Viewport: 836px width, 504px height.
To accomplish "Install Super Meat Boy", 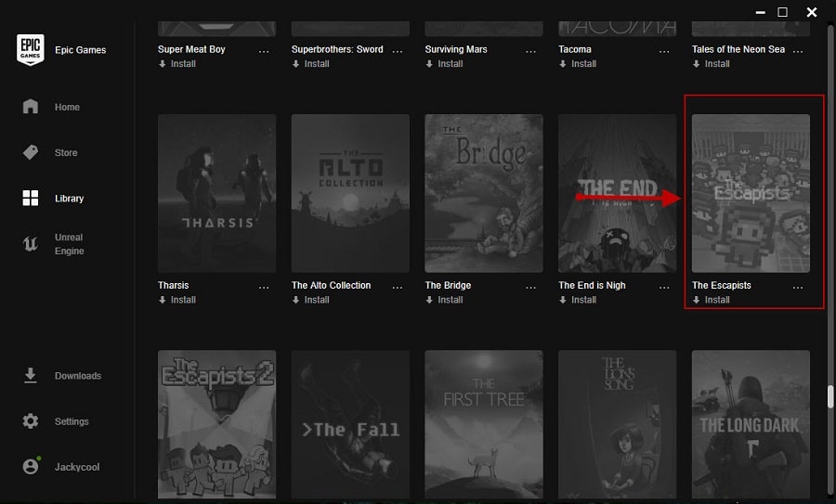I will 177,64.
